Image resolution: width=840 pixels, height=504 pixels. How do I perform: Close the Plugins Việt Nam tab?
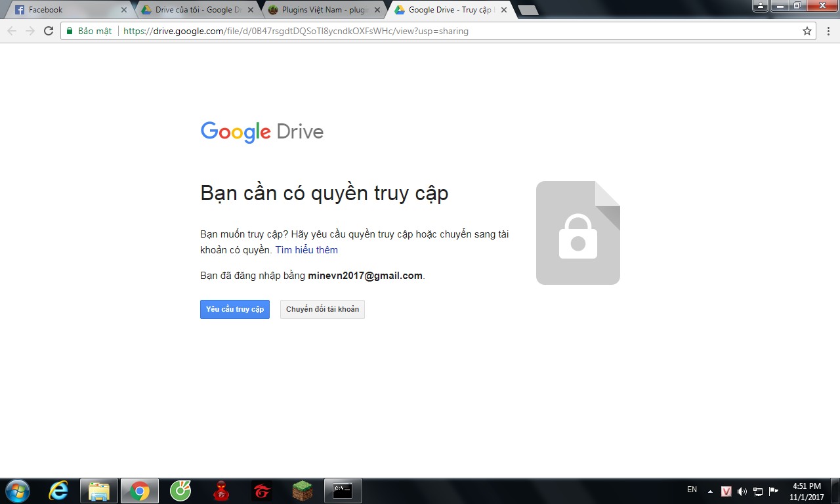point(377,10)
